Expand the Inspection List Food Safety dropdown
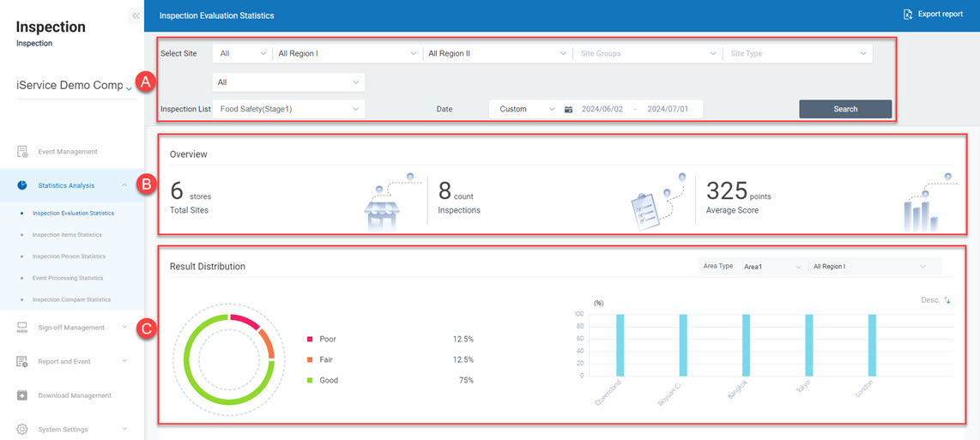Viewport: 980px width, 440px height. (x=288, y=109)
